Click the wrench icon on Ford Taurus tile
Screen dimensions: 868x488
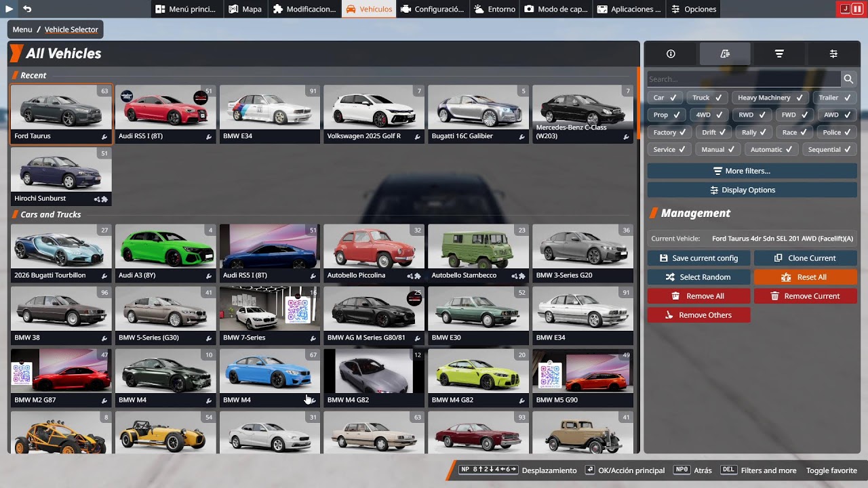coord(104,136)
